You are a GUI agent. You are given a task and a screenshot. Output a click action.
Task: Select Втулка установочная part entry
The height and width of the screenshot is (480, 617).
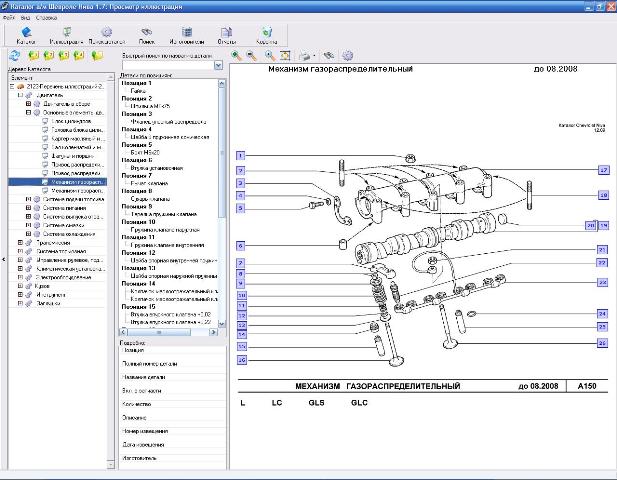pyautogui.click(x=157, y=168)
